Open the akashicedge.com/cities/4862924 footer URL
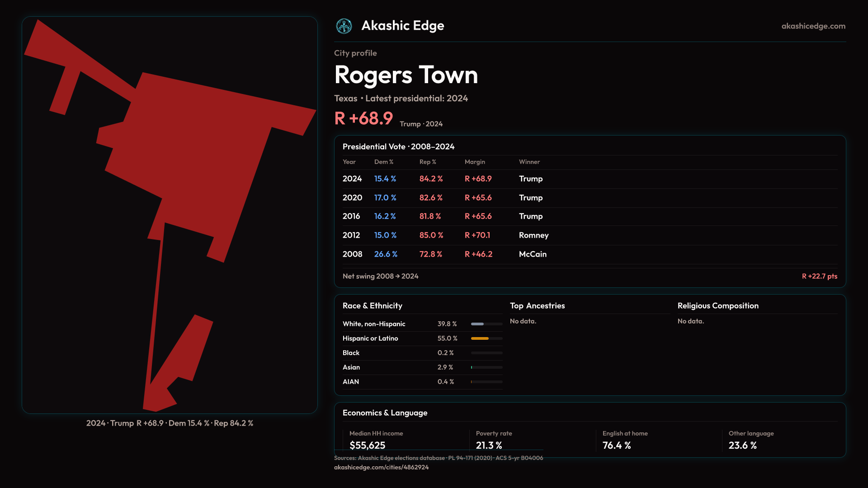The height and width of the screenshot is (488, 868). click(x=381, y=467)
